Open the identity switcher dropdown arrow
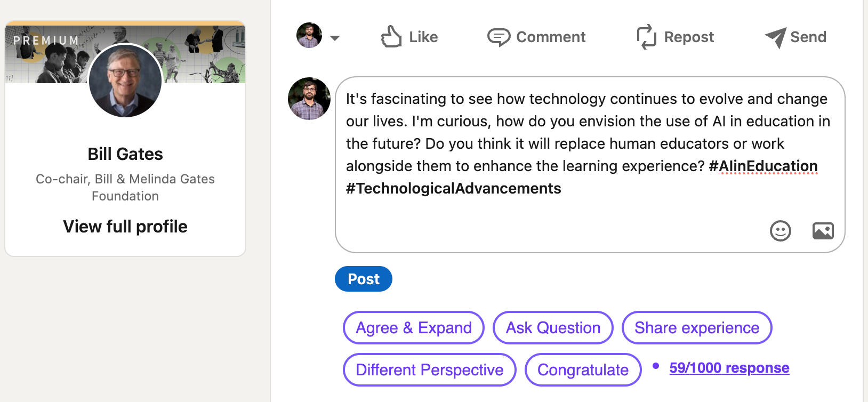This screenshot has height=402, width=868. pos(335,38)
